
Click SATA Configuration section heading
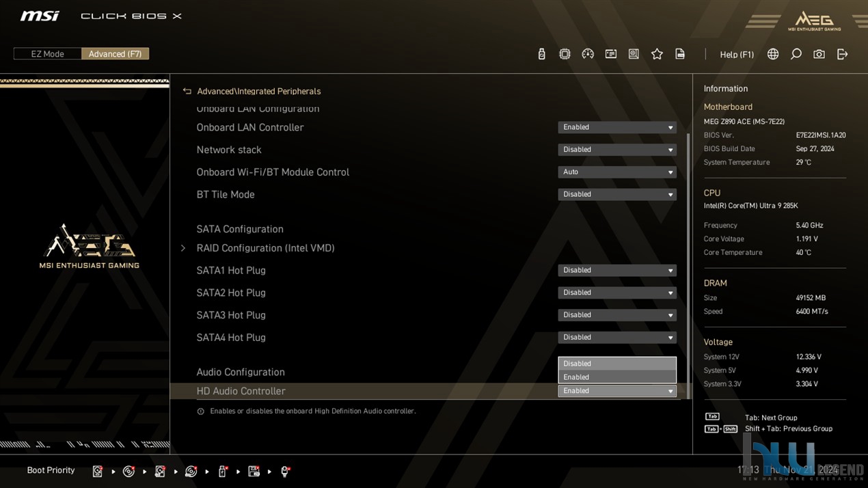239,229
